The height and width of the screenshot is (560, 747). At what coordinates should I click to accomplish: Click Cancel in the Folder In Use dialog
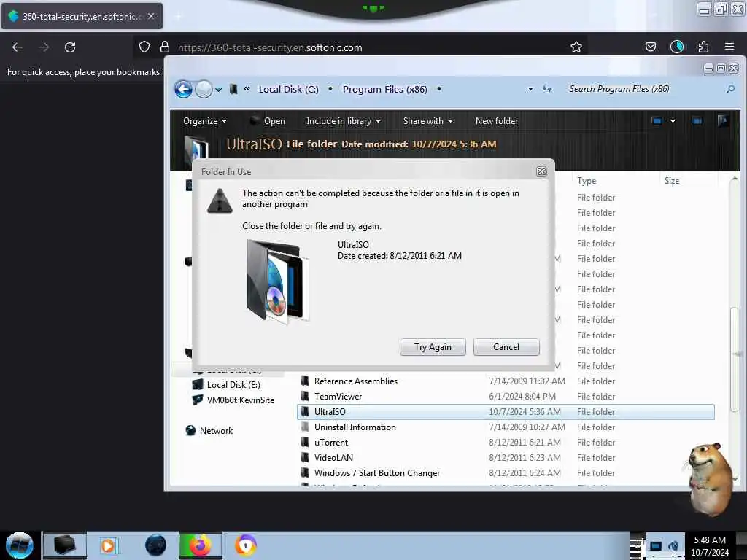point(506,347)
